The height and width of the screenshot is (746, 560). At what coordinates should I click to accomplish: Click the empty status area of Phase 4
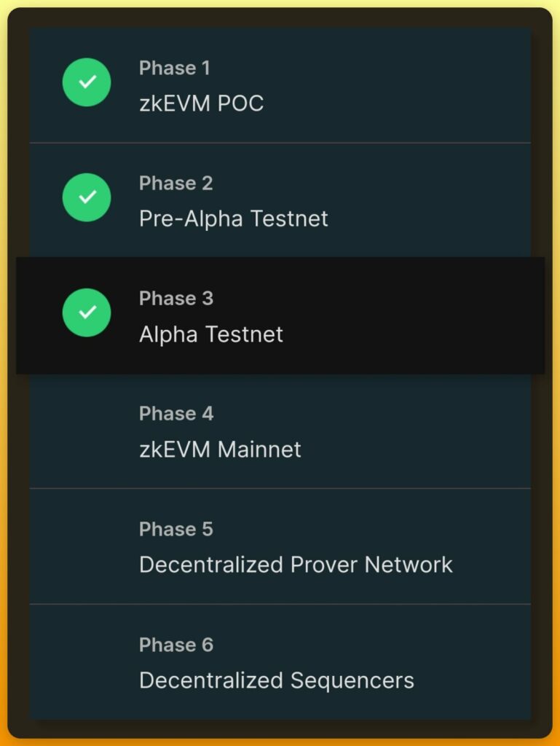coord(87,431)
